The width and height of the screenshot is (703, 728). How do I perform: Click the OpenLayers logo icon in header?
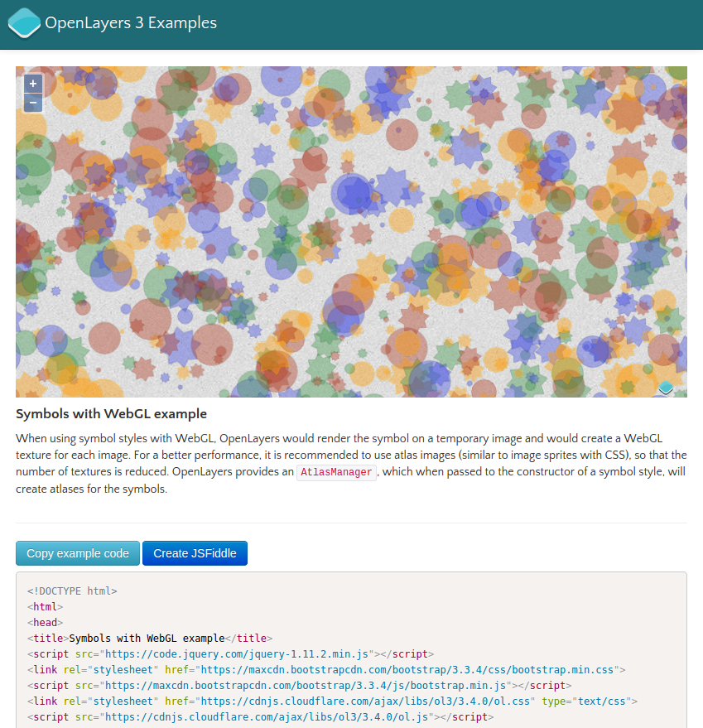(x=24, y=22)
